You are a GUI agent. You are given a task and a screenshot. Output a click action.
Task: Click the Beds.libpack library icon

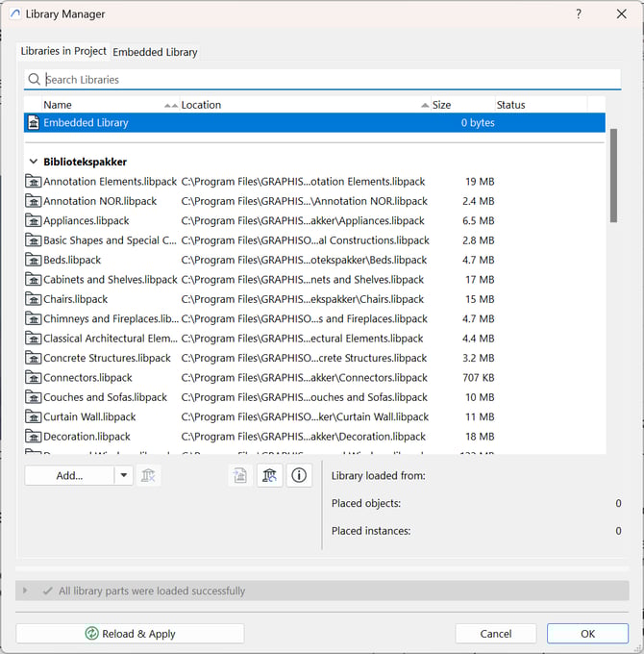(34, 260)
